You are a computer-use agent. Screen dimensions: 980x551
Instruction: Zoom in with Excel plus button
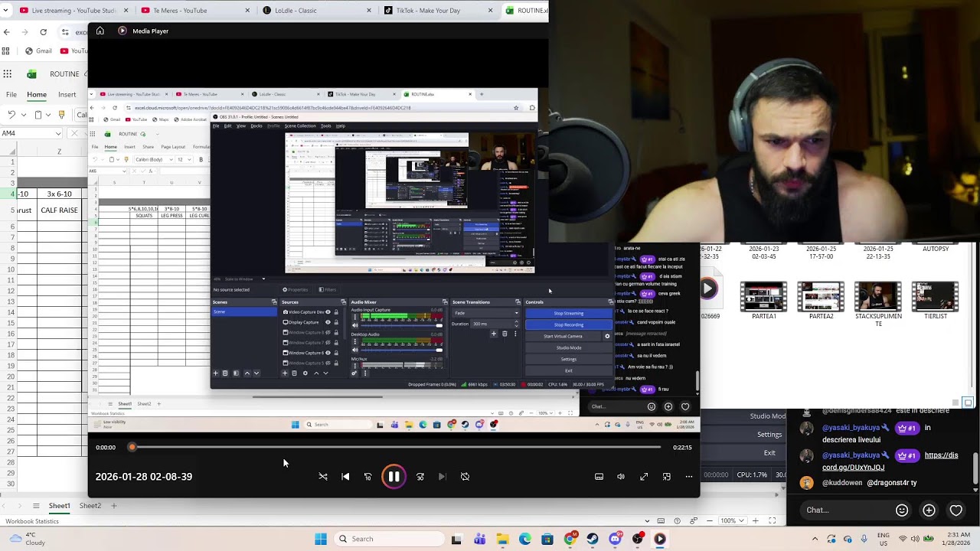[x=755, y=520]
